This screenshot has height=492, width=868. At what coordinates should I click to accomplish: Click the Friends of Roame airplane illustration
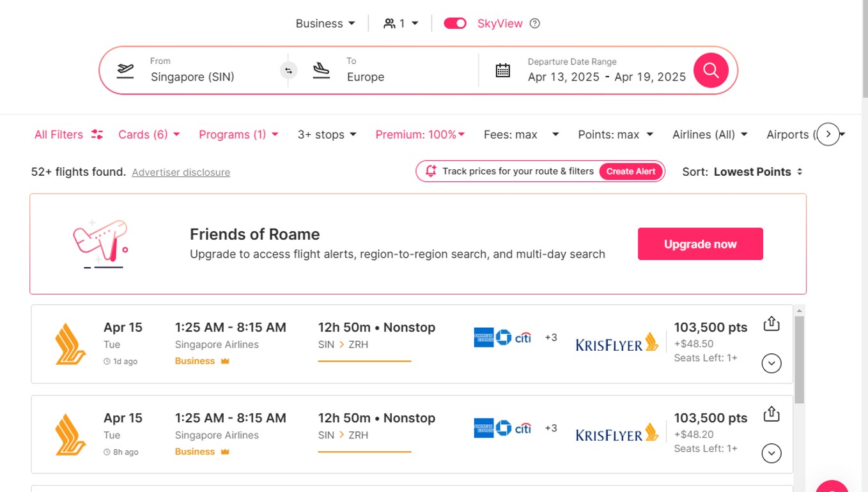[100, 243]
